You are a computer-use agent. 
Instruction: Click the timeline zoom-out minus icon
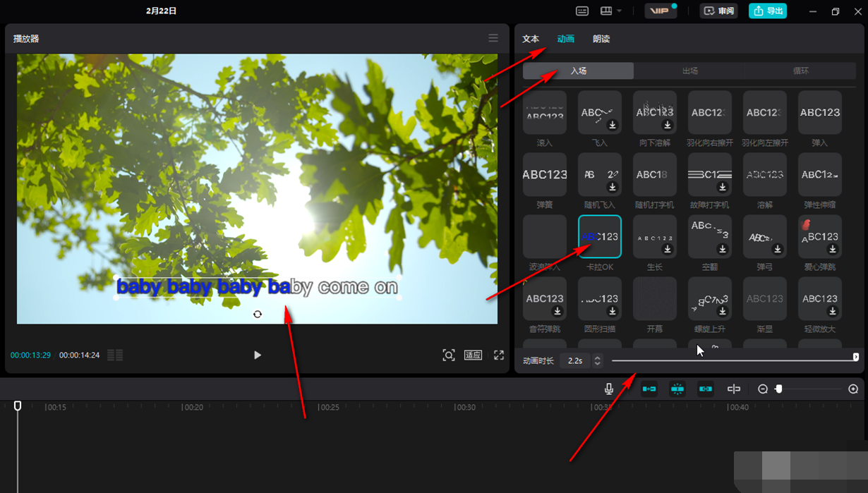tap(763, 389)
